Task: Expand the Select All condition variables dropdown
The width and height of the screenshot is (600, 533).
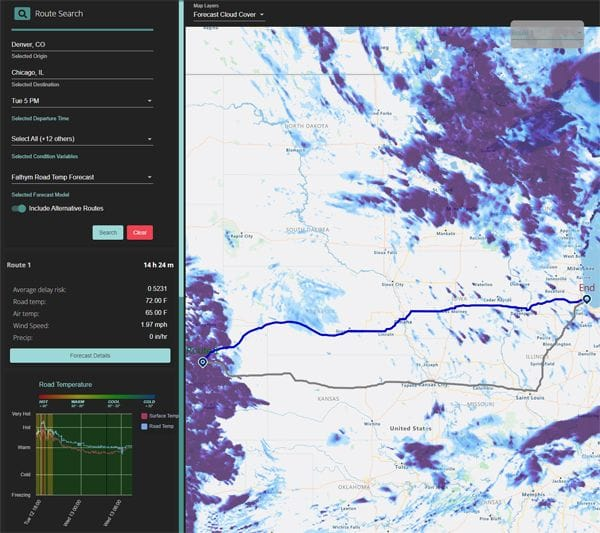Action: coord(81,139)
